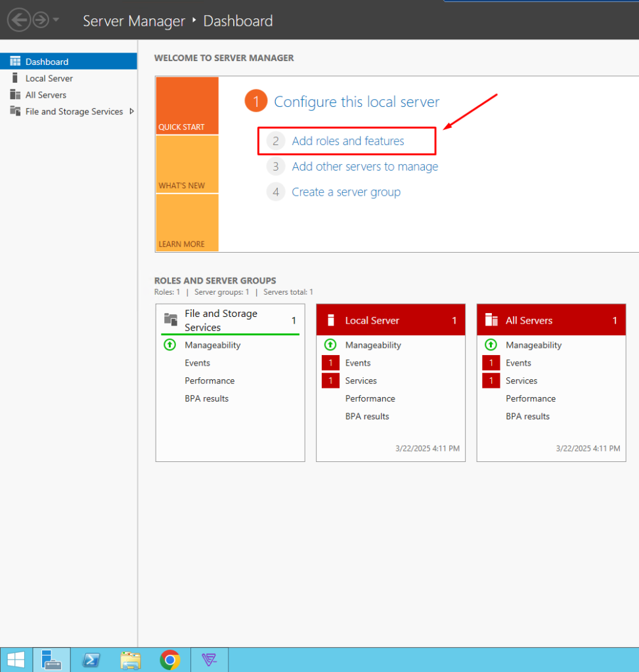The width and height of the screenshot is (639, 672).
Task: Click Add other servers to manage
Action: pos(365,167)
